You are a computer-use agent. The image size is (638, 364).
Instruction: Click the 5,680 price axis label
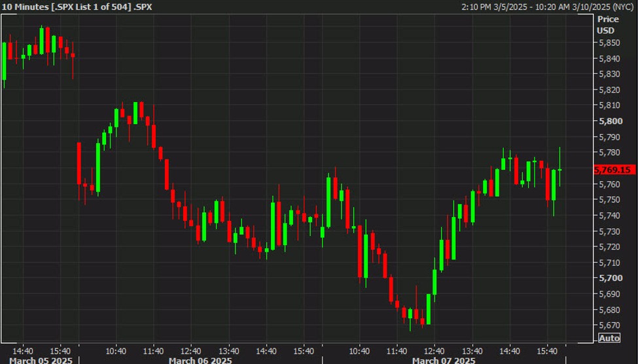click(x=609, y=310)
